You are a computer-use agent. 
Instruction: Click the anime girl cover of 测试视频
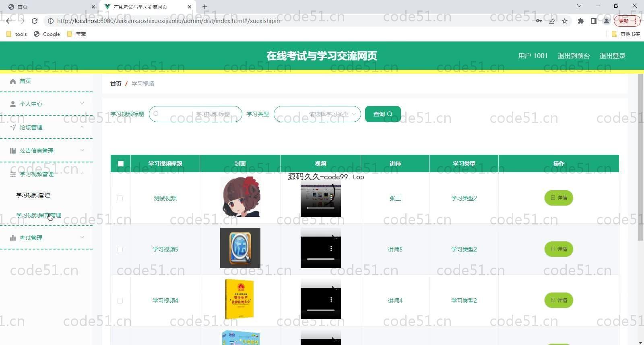(240, 197)
